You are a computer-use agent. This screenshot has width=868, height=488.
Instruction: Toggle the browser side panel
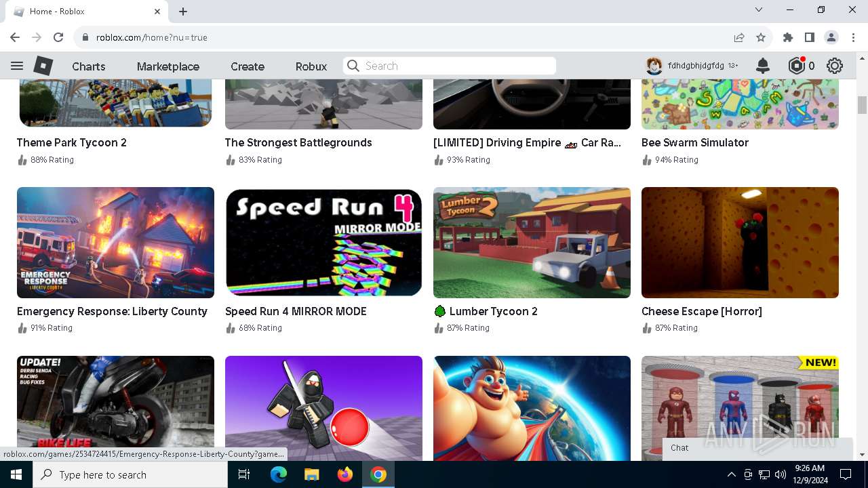[809, 37]
